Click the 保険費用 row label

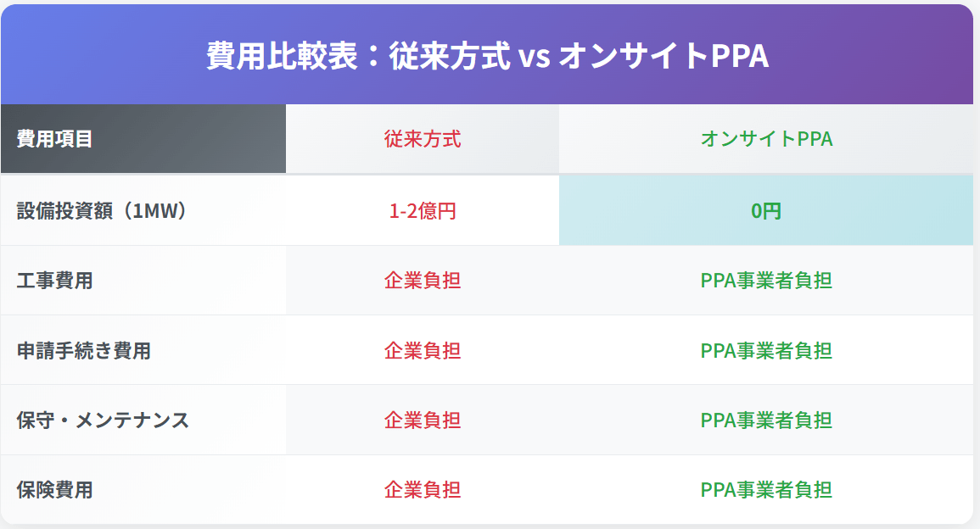pyautogui.click(x=55, y=489)
